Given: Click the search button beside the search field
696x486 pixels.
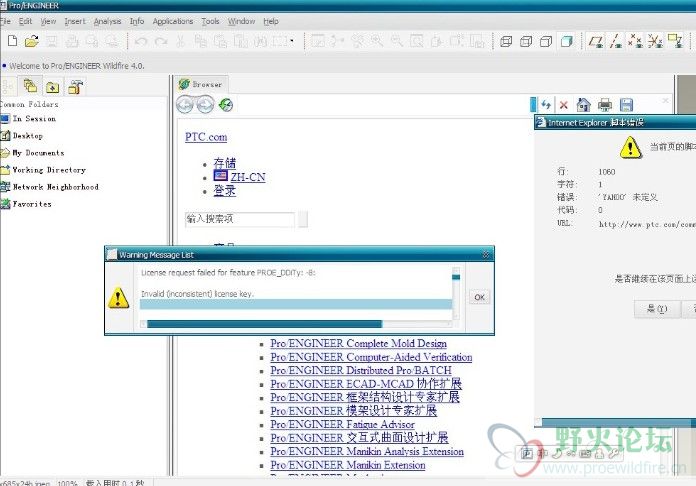Looking at the screenshot, I should (303, 219).
